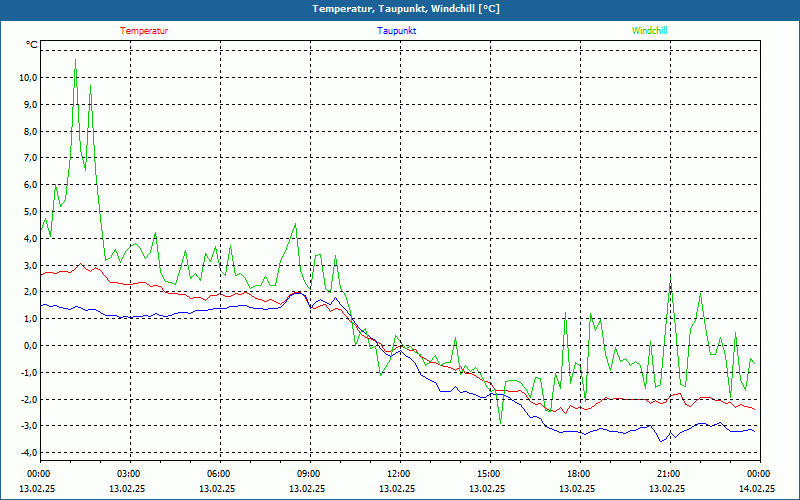
Task: Click the -4,0 value on y-axis
Action: click(28, 453)
